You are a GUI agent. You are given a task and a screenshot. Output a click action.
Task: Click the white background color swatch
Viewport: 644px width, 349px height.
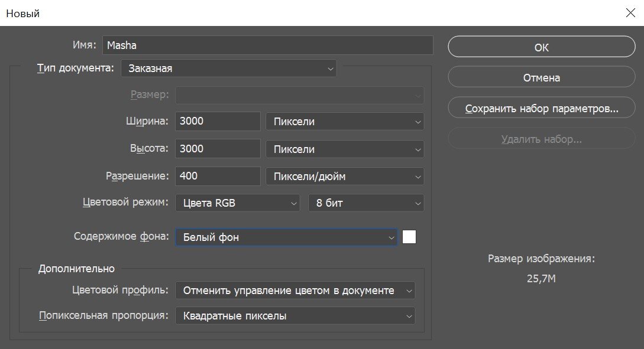tap(409, 237)
